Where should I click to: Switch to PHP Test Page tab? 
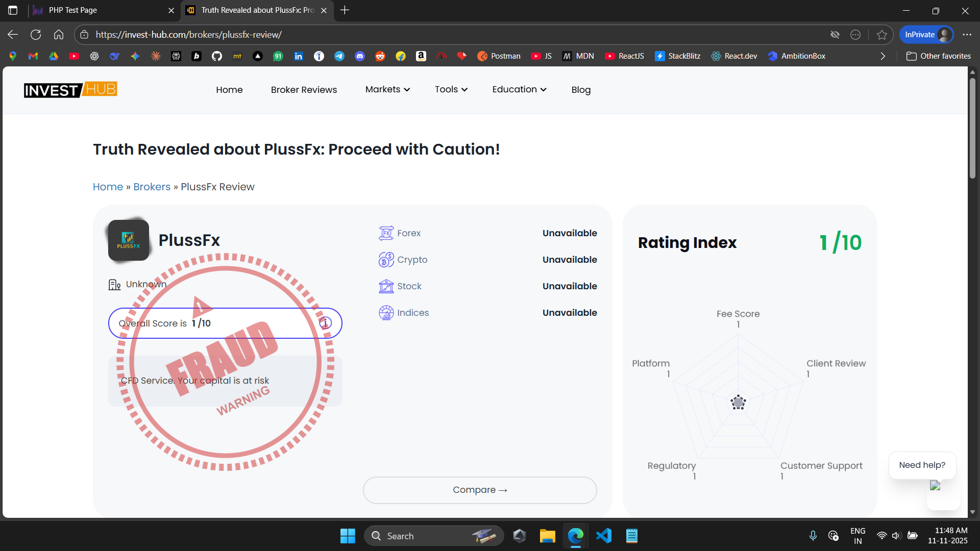click(x=102, y=10)
